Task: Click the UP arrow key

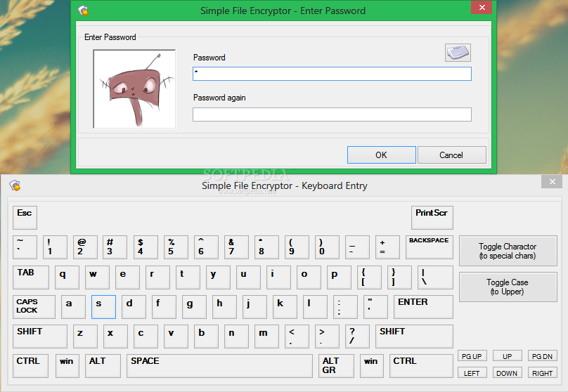Action: [x=507, y=355]
